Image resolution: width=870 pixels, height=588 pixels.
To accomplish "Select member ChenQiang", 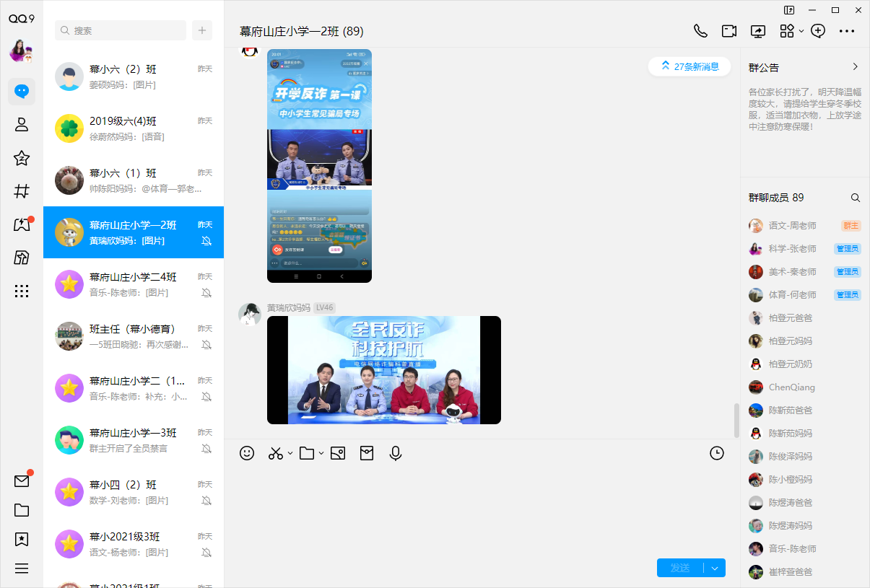I will click(x=805, y=387).
